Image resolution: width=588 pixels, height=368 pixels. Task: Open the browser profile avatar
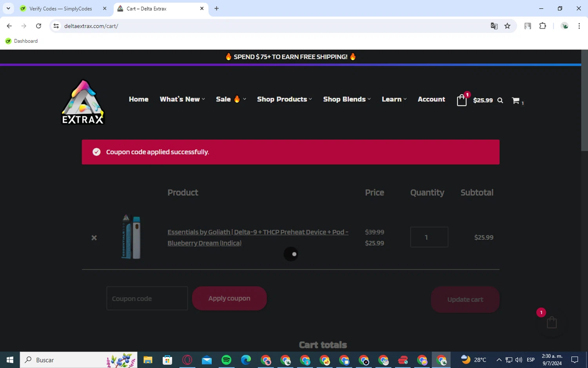(565, 26)
